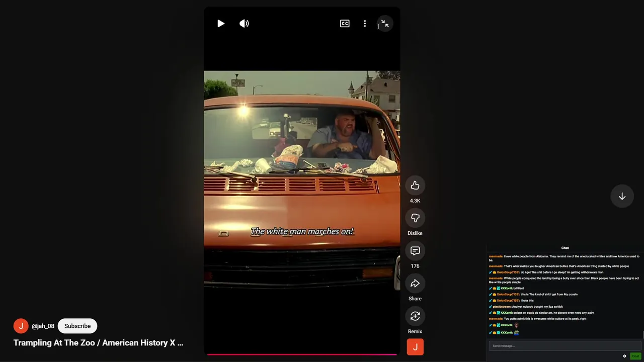Viewport: 644px width, 362px height.
Task: Play the paused Shorts video
Action: (x=221, y=24)
